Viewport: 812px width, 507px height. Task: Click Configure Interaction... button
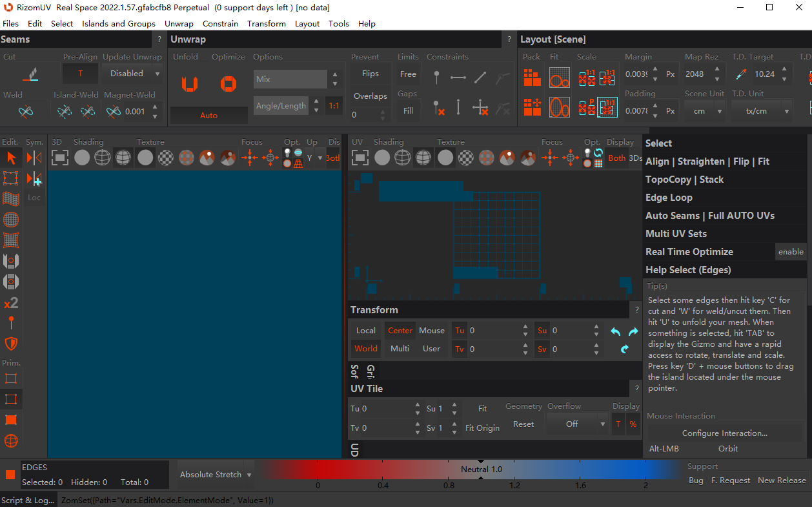coord(725,433)
